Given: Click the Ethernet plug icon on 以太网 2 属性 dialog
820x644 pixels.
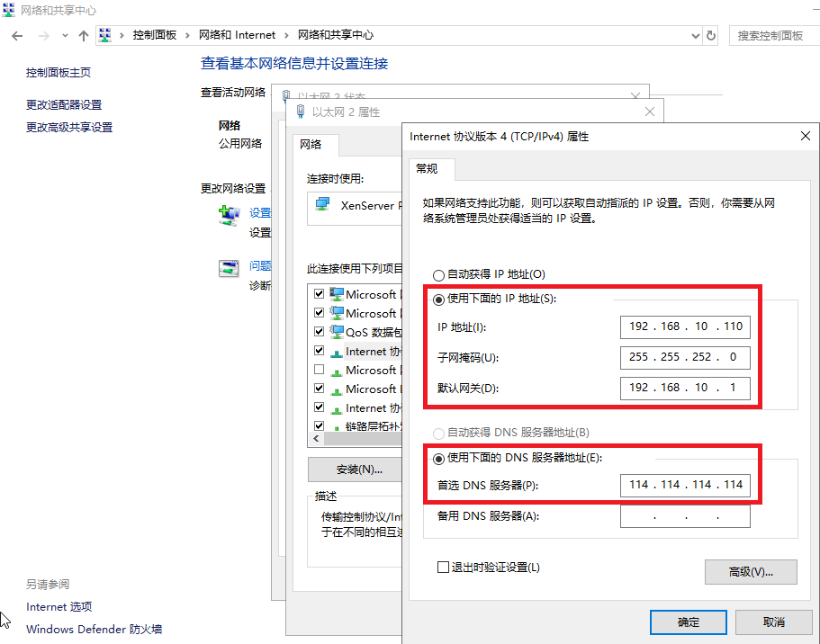Looking at the screenshot, I should 301,110.
